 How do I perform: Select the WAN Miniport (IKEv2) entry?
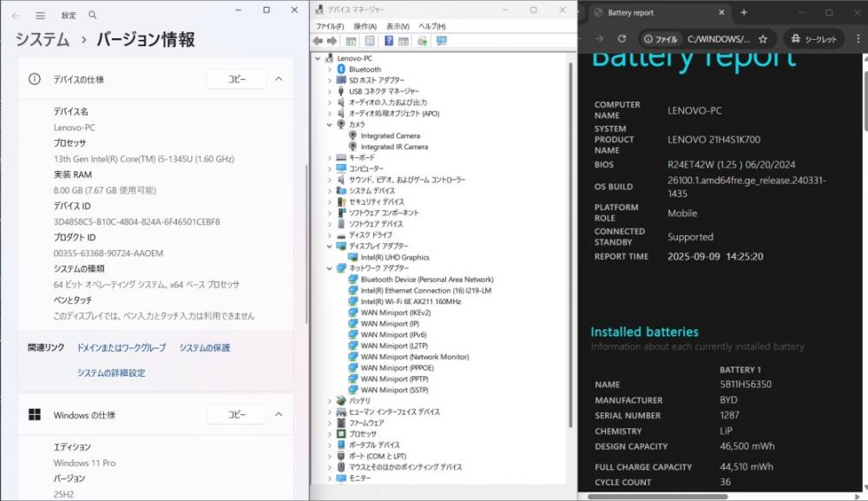click(x=396, y=313)
